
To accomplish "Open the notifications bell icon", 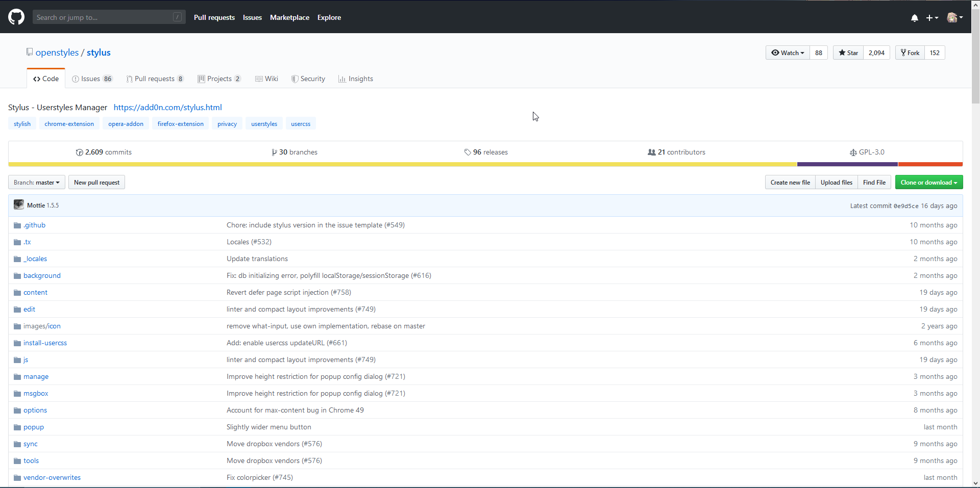I will 914,18.
